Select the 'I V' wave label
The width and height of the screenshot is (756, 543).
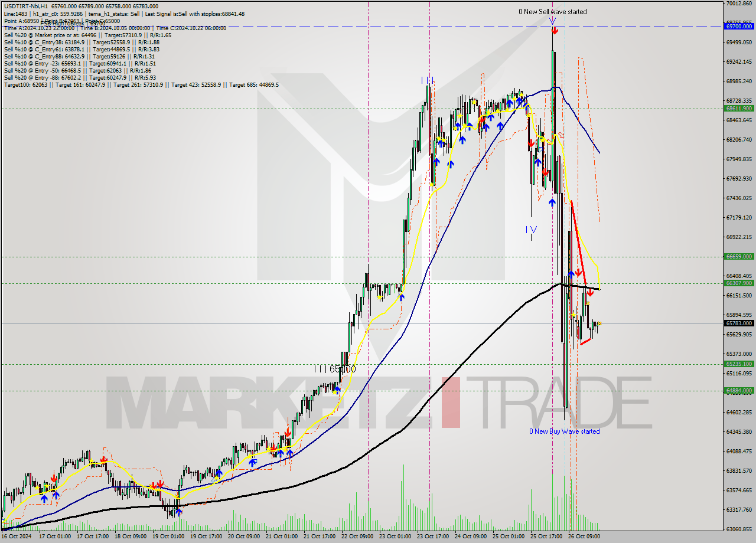click(x=532, y=229)
